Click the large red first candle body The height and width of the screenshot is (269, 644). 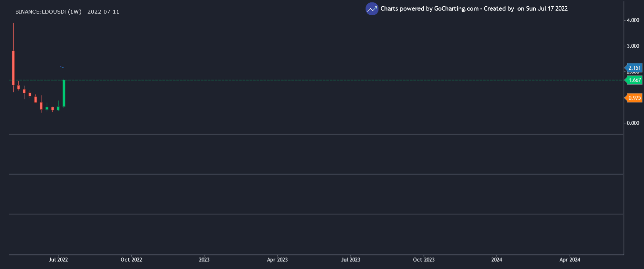coord(13,68)
